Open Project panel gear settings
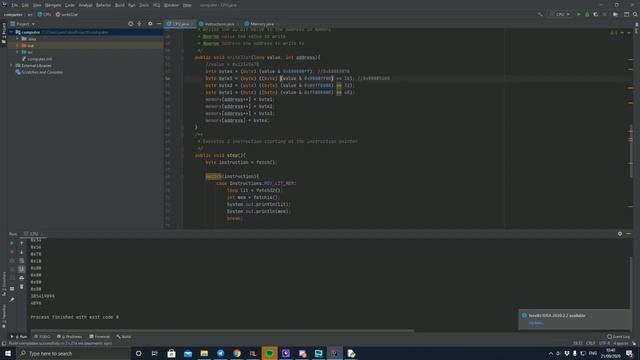This screenshot has width=640, height=360. 150,24
